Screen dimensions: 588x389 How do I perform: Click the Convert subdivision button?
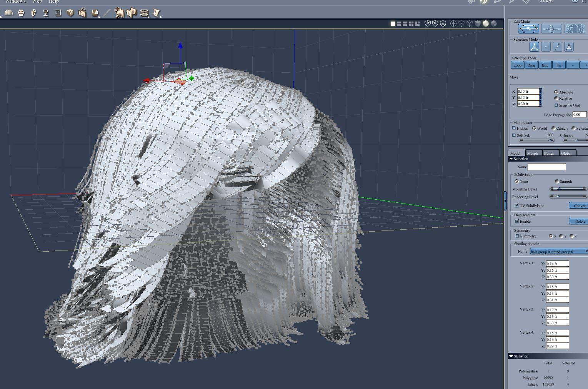578,205
